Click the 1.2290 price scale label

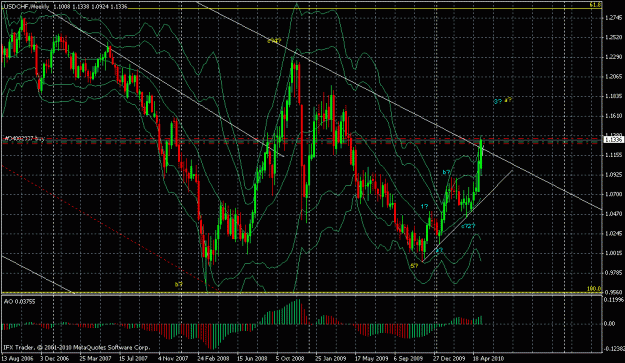point(613,57)
